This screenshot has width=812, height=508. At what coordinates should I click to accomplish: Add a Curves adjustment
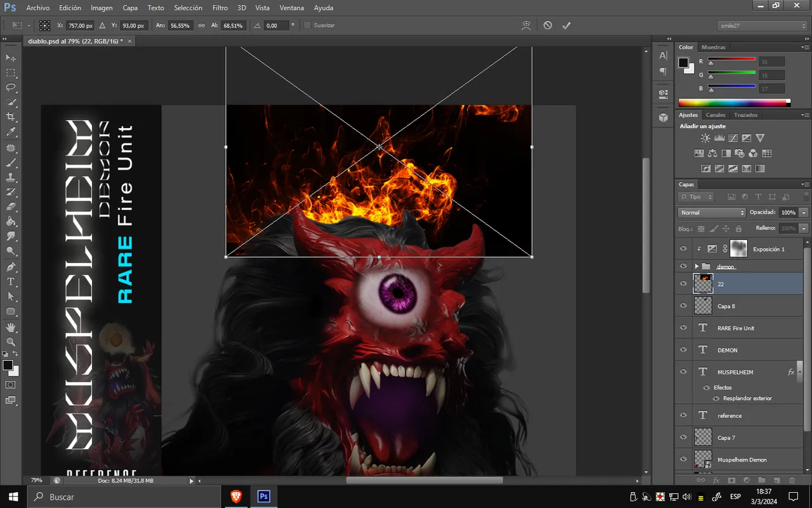[733, 138]
